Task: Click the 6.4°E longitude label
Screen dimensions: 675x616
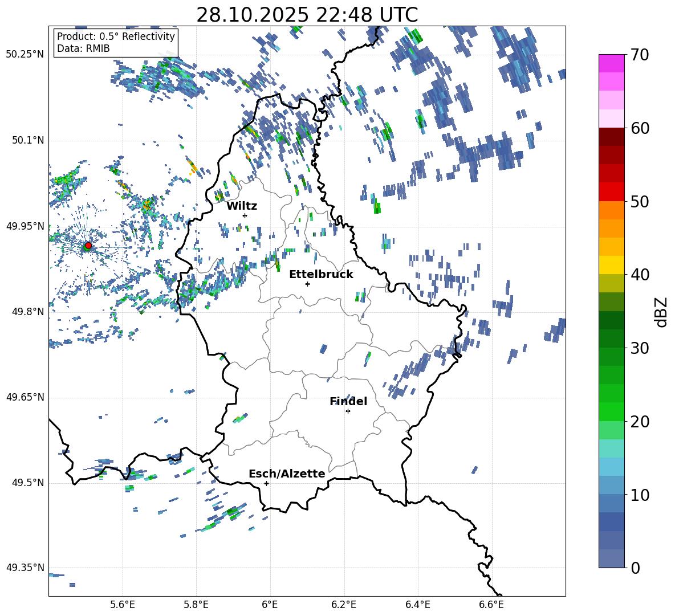Action: tap(417, 605)
